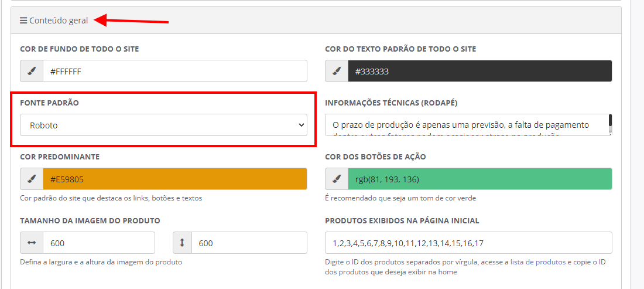Click the home page product IDs field
The image size is (644, 289).
(468, 243)
